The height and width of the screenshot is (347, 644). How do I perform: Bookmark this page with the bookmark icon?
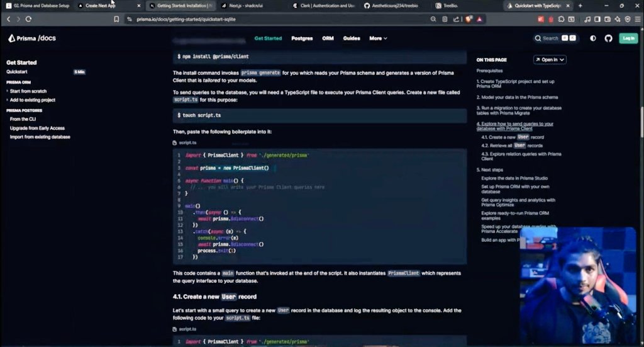click(x=116, y=20)
